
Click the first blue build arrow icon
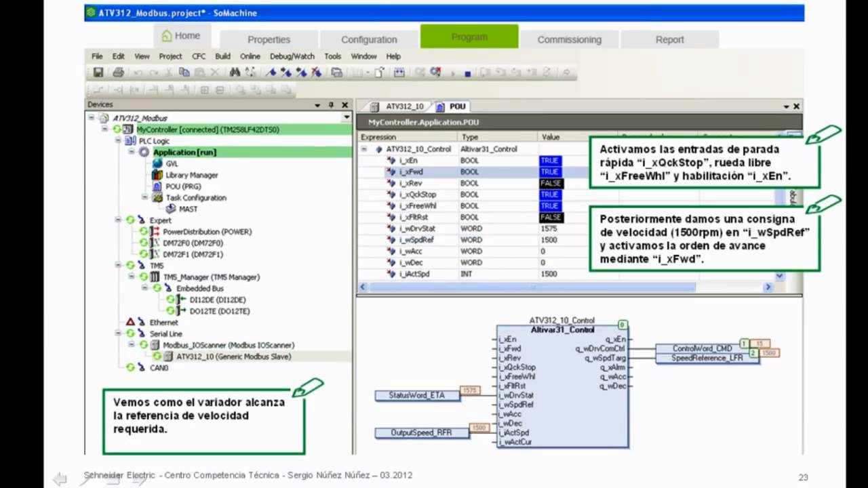coord(271,72)
